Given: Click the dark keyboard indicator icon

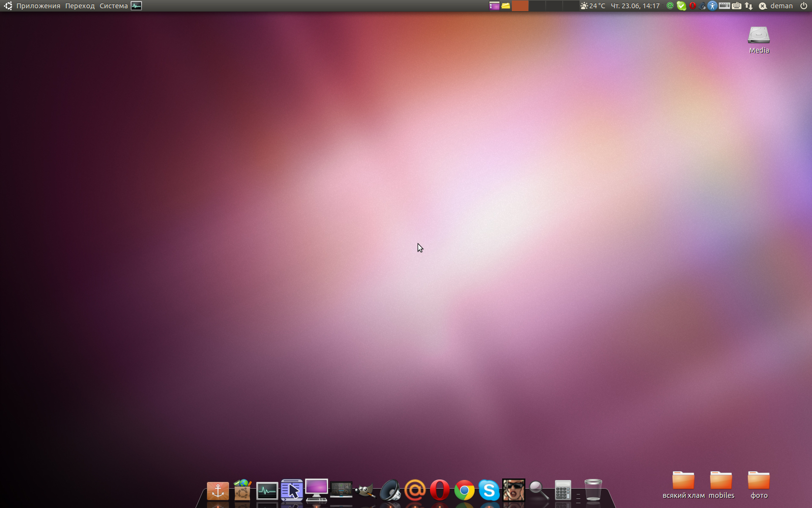Looking at the screenshot, I should click(725, 6).
